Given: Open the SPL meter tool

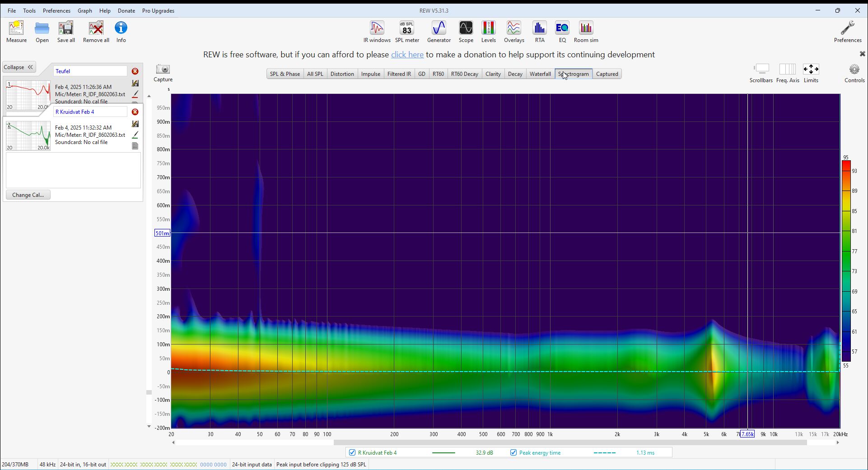Looking at the screenshot, I should point(407,32).
